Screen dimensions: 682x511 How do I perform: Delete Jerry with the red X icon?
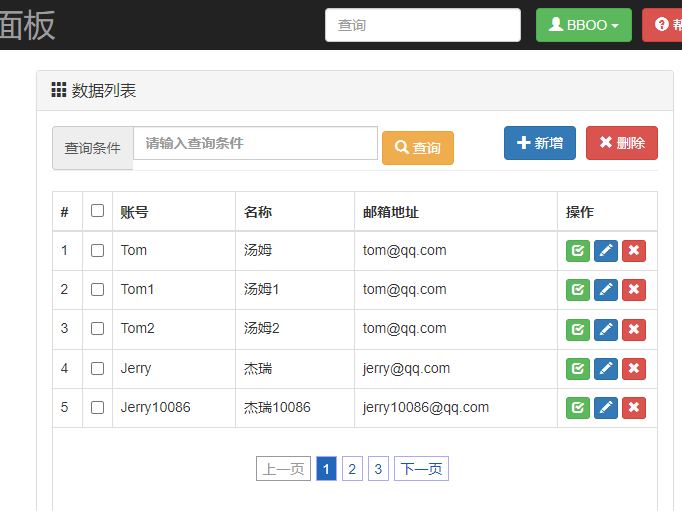pyautogui.click(x=634, y=369)
